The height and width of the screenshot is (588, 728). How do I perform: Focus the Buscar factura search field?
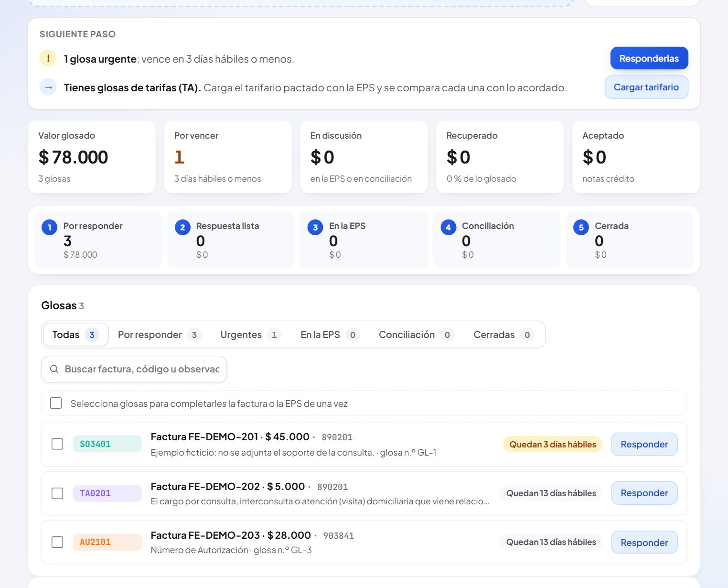134,369
